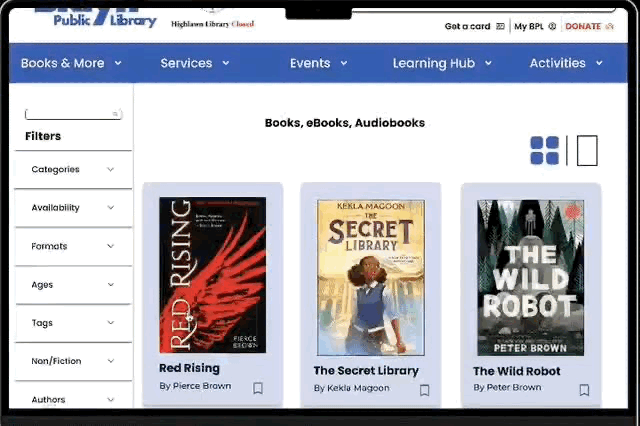Expand the Formats filter
Image resolution: width=640 pixels, height=426 pixels.
pos(73,246)
